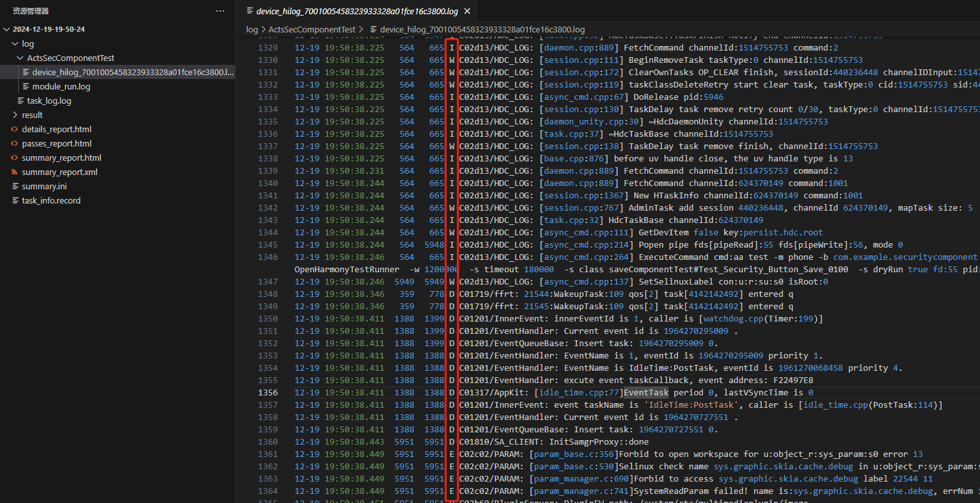
Task: Click the details_report.html file icon
Action: coord(16,130)
